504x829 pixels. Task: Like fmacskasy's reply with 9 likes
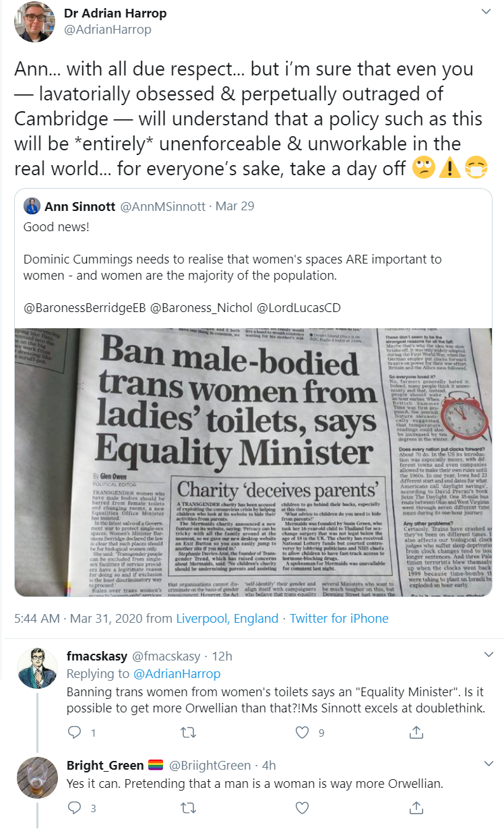(303, 732)
